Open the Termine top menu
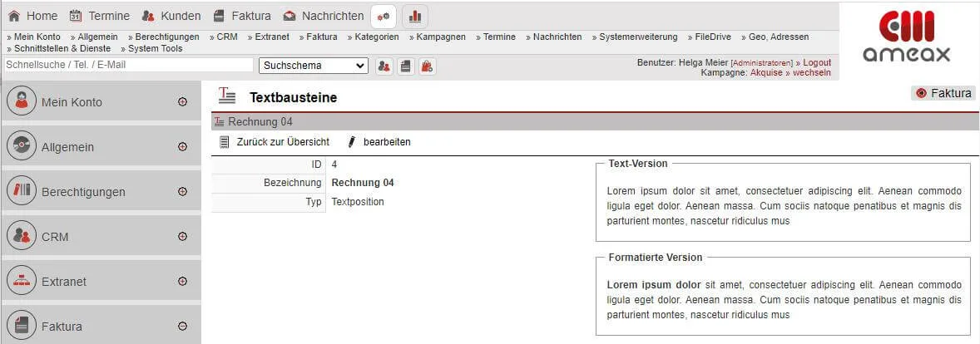The height and width of the screenshot is (344, 980). click(x=100, y=16)
